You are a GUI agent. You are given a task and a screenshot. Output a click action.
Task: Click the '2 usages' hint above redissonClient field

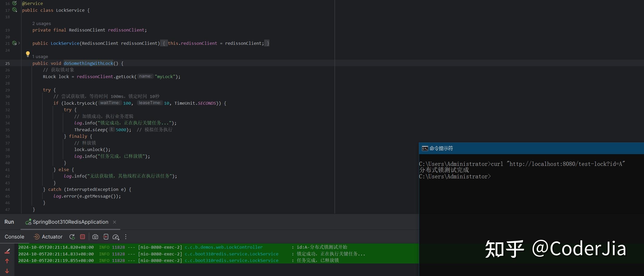tap(41, 23)
